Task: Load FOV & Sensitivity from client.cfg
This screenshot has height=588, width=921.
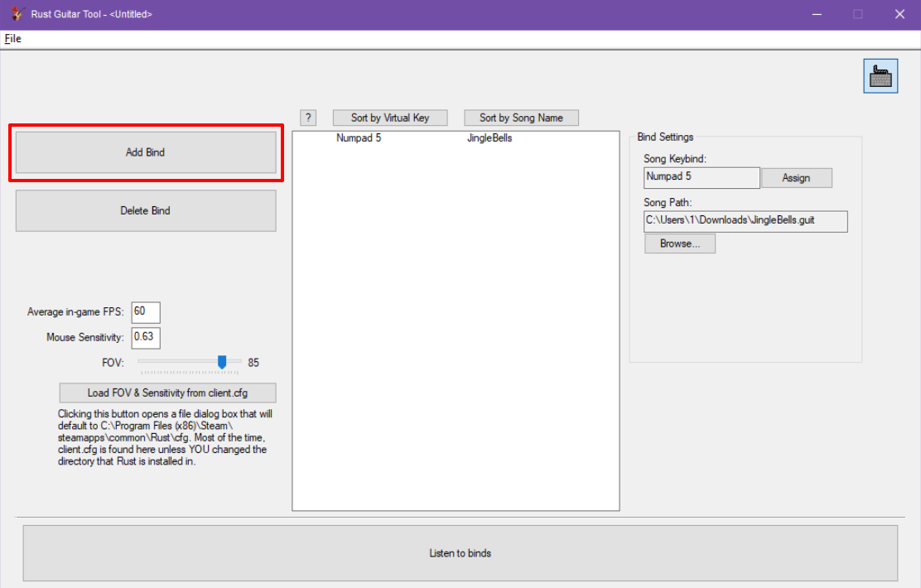Action: click(x=167, y=393)
